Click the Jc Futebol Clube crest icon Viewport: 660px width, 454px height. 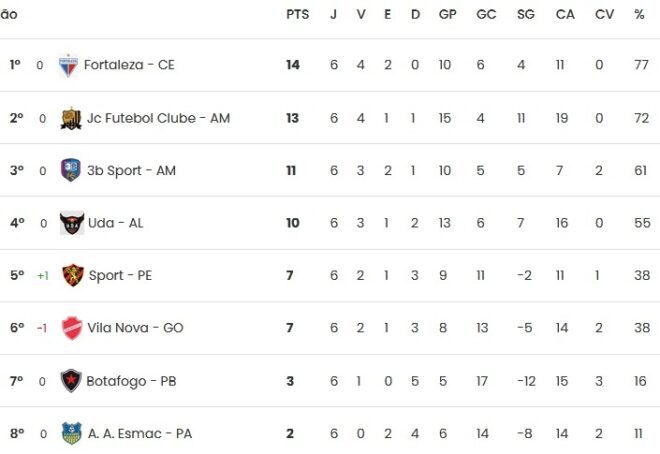point(70,118)
